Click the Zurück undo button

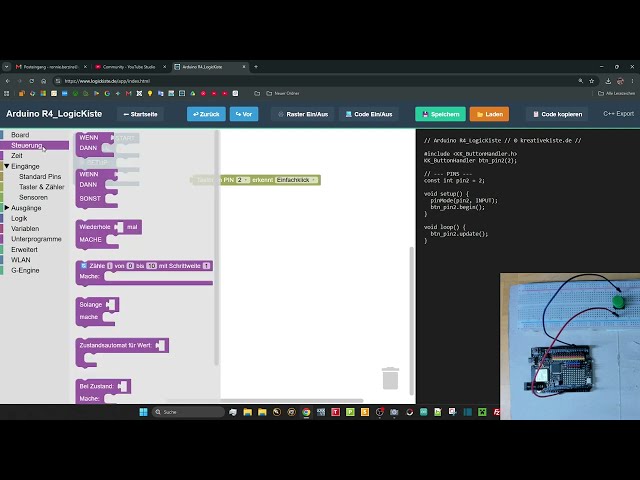206,114
